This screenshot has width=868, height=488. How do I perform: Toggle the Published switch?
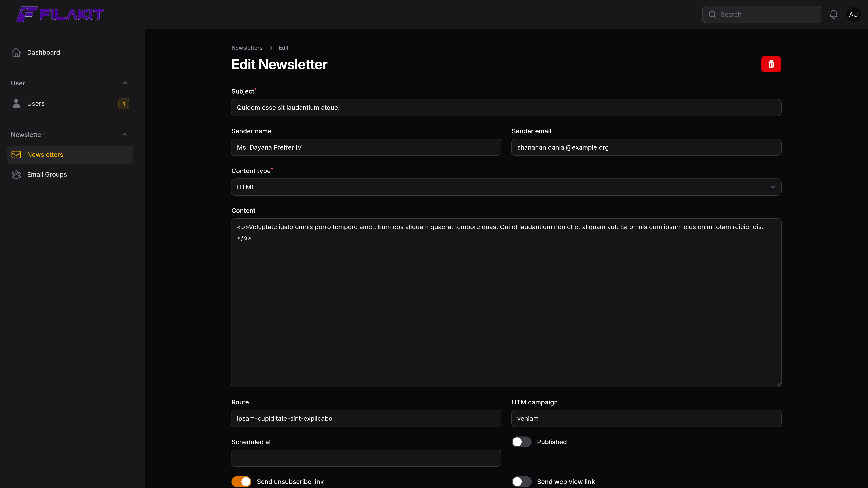521,442
